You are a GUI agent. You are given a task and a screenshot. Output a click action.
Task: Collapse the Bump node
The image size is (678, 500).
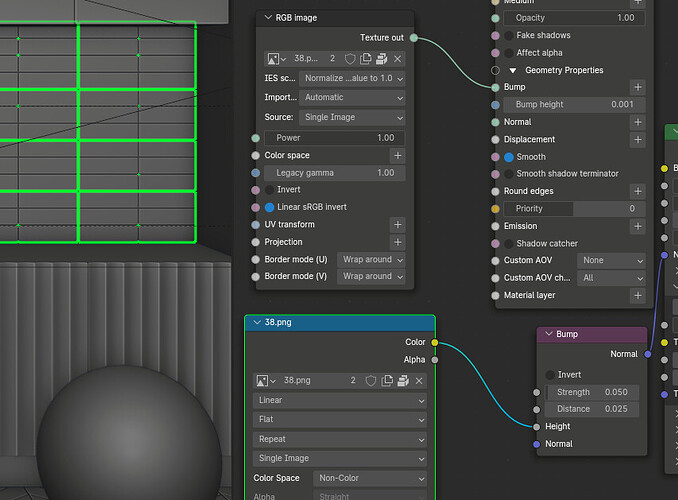(x=549, y=334)
